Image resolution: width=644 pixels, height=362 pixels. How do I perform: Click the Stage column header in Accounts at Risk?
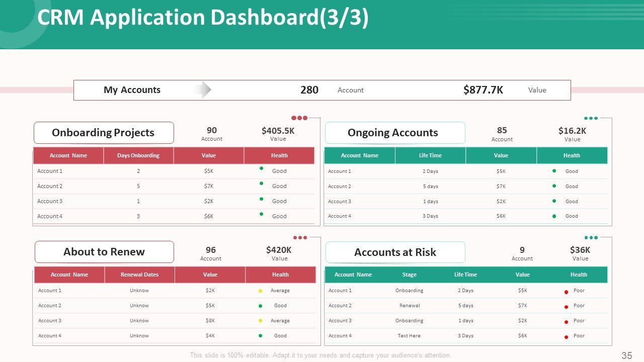coord(410,275)
